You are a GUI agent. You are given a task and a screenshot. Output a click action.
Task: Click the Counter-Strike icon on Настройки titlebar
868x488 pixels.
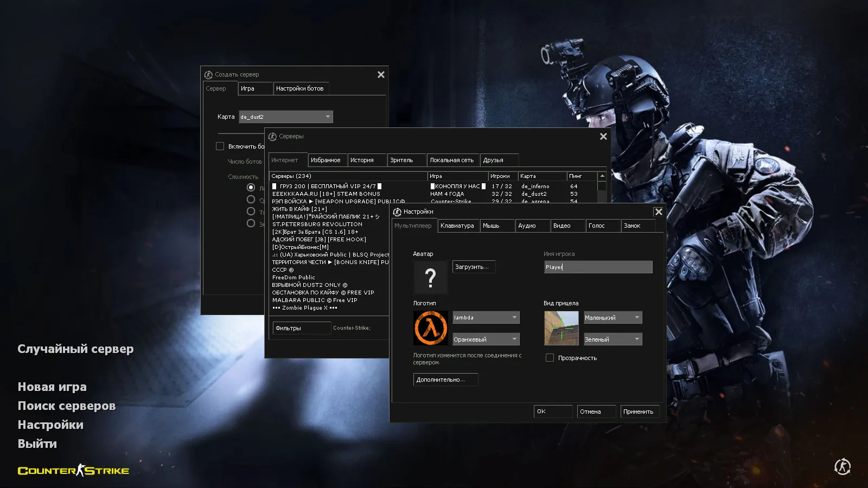pos(398,211)
